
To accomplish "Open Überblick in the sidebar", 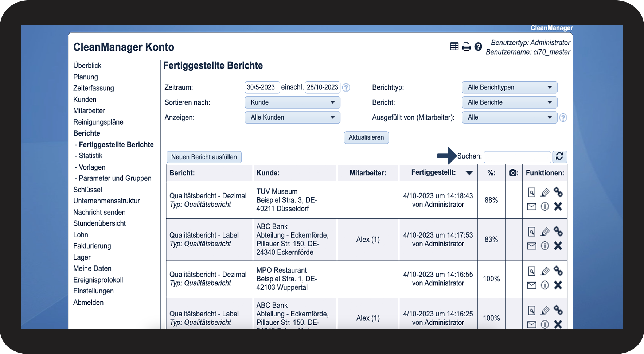I will [x=87, y=66].
